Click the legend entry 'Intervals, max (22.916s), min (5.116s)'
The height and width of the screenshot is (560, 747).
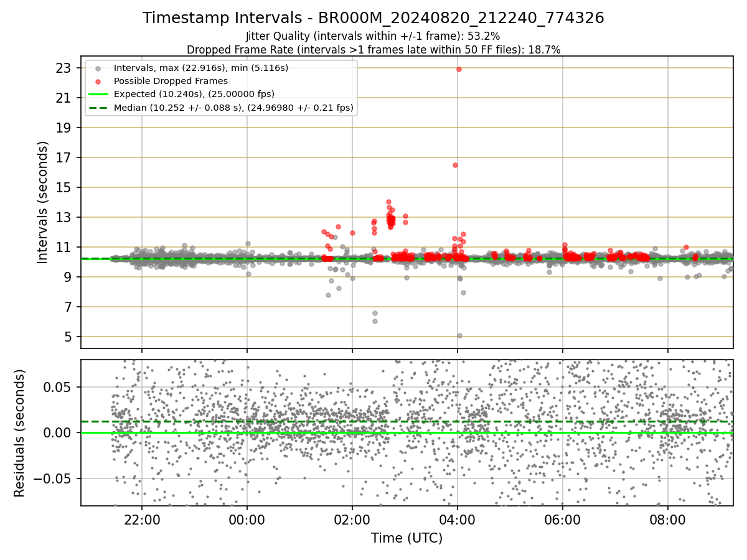(201, 67)
